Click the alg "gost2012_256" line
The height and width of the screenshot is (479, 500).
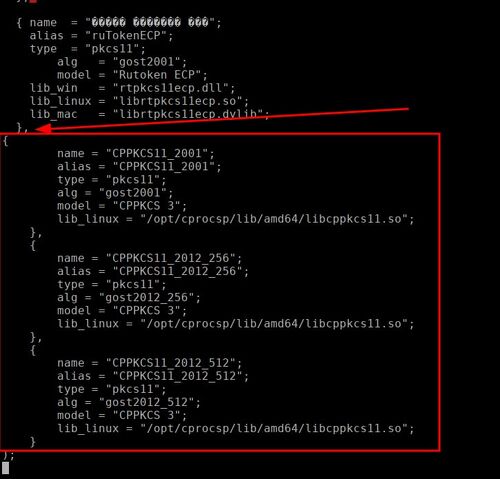tap(129, 298)
